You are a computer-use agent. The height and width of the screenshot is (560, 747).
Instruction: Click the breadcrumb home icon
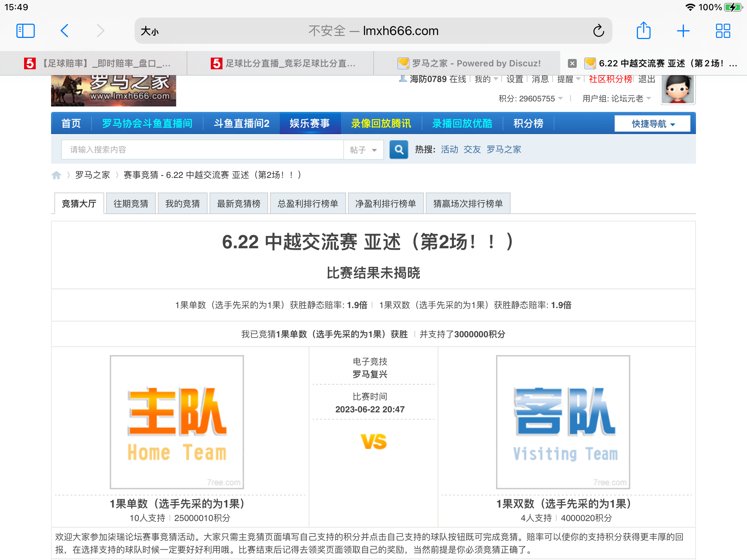click(x=57, y=175)
